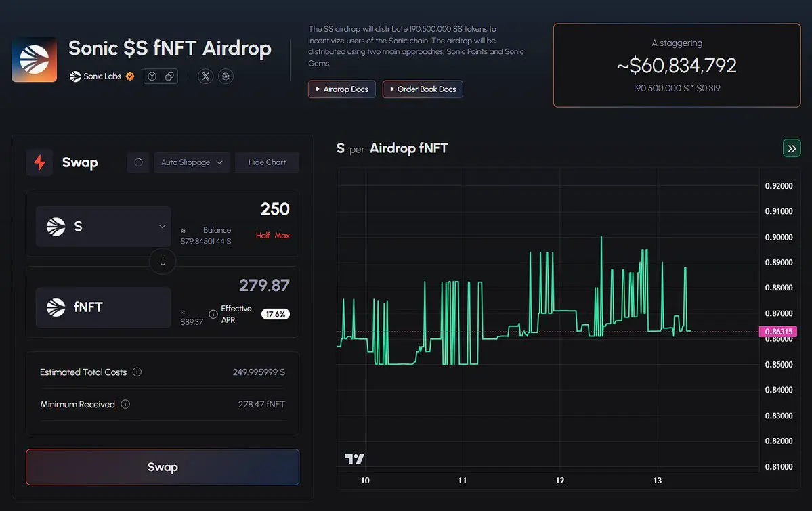Viewport: 812px width, 511px height.
Task: Click the Sonic Labs logo beside the name
Action: click(75, 76)
